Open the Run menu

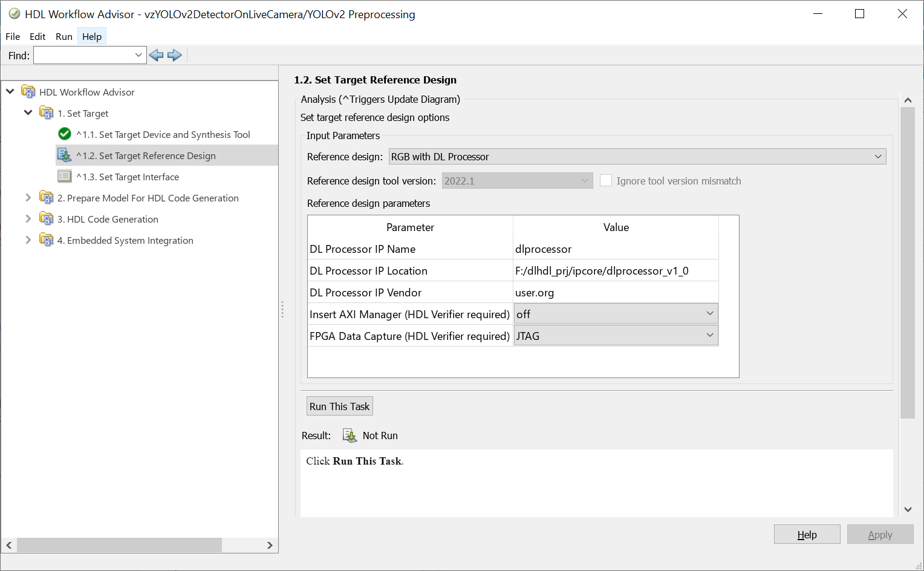point(64,36)
